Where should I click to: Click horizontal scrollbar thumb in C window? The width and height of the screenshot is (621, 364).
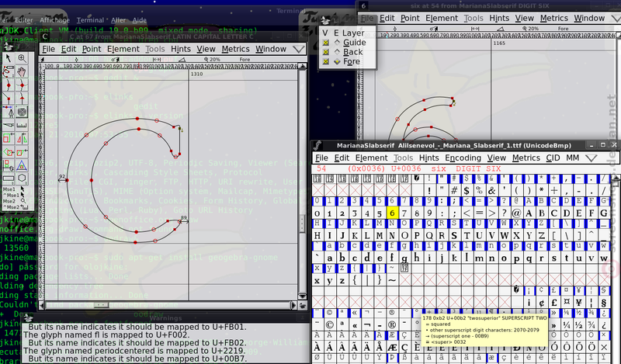[x=101, y=305]
